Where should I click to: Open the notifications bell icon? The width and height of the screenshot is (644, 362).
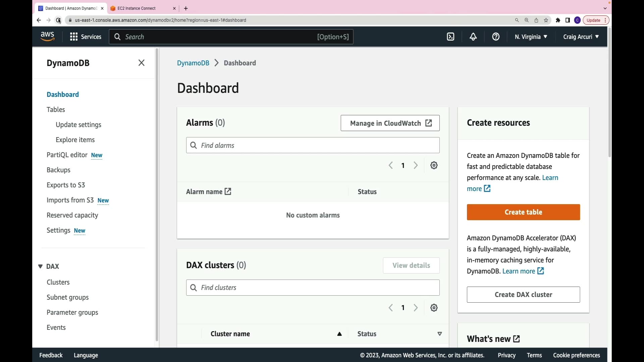pyautogui.click(x=473, y=37)
